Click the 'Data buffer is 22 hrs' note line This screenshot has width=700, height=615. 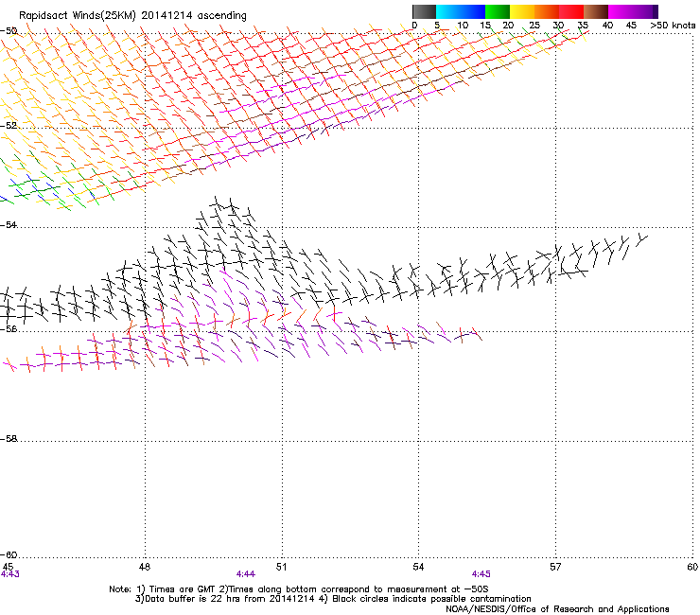click(333, 599)
